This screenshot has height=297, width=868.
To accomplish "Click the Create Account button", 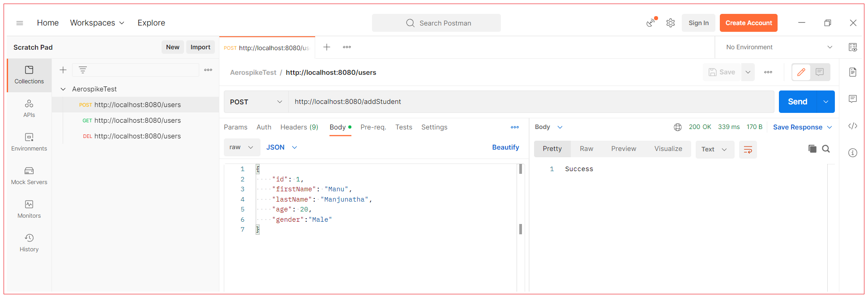I will (748, 23).
